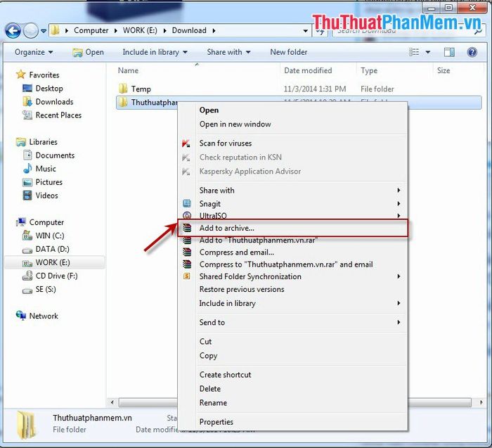
Task: Select Libraries in the navigation pane
Action: [43, 142]
